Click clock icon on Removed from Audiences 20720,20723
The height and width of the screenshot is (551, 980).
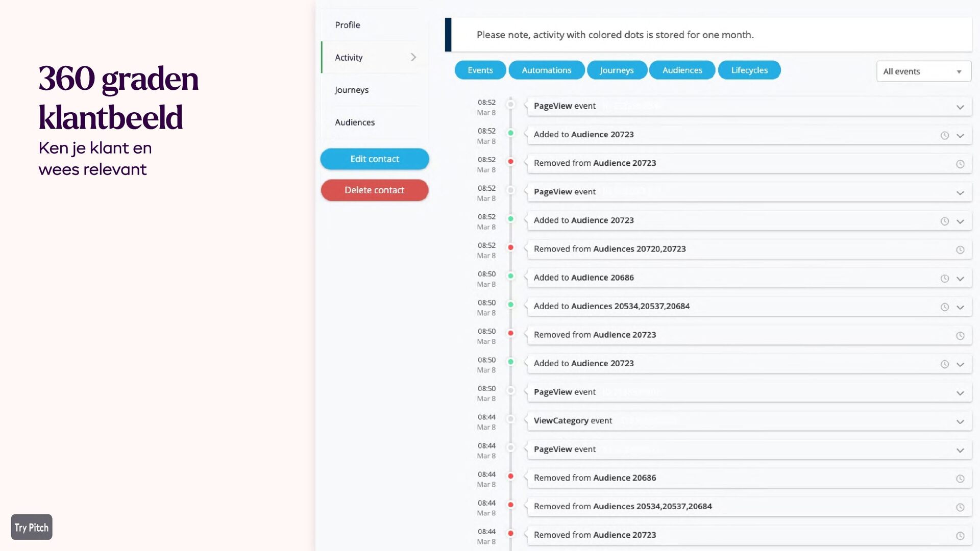coord(960,250)
